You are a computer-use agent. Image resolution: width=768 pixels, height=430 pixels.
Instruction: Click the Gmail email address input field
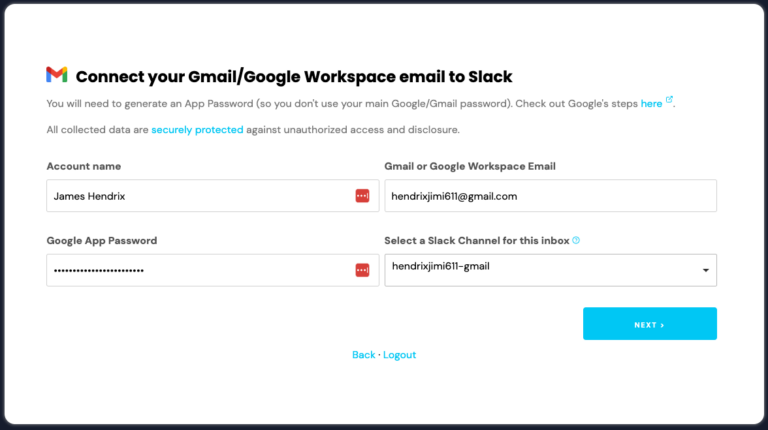[551, 196]
